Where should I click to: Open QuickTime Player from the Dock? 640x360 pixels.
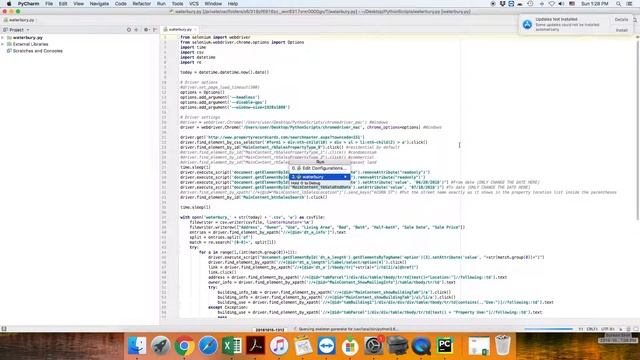(x=421, y=346)
